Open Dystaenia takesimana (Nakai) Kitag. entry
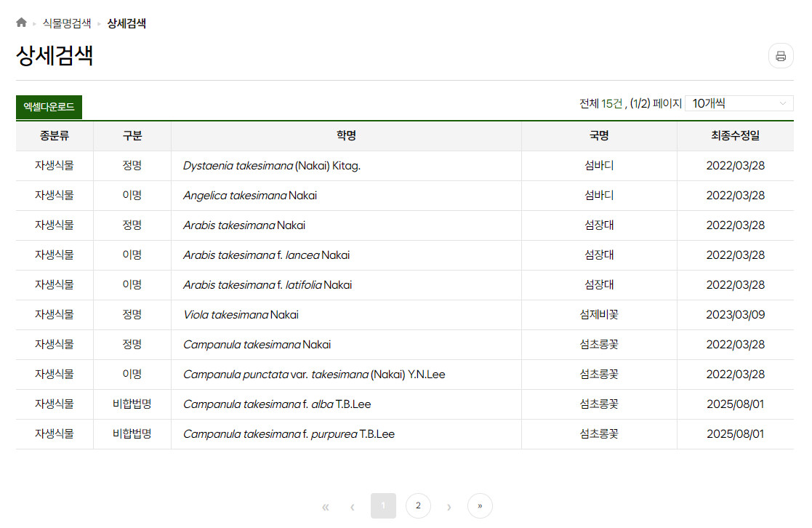The image size is (812, 528). pos(271,166)
